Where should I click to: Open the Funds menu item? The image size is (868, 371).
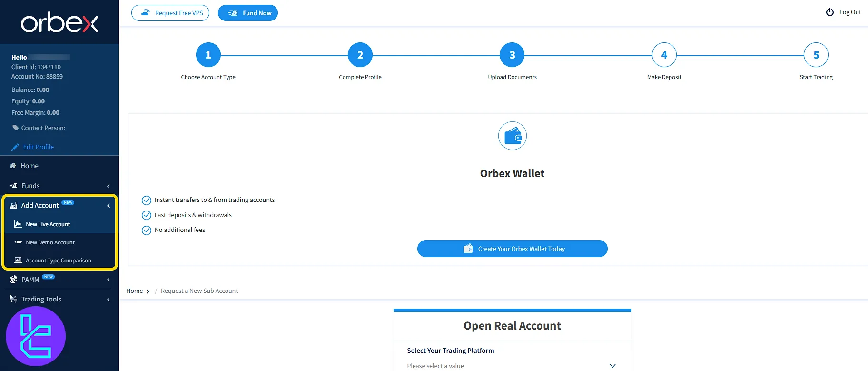(x=59, y=186)
